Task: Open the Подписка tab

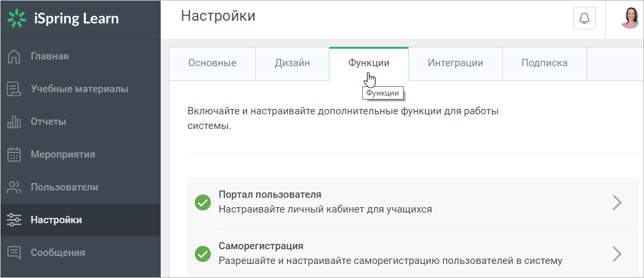Action: [x=545, y=63]
